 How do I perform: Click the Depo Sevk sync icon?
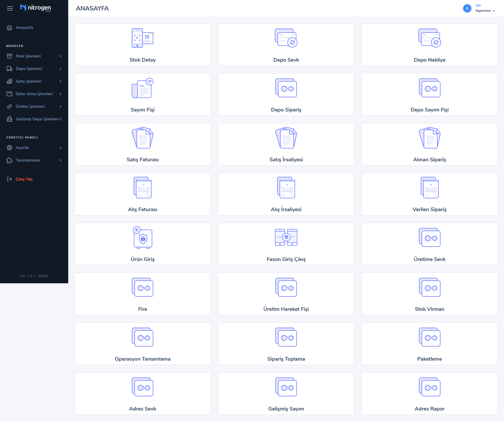(x=286, y=38)
